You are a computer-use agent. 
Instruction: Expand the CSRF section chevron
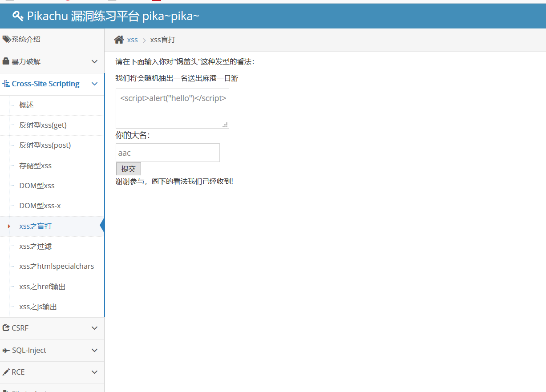pos(94,328)
